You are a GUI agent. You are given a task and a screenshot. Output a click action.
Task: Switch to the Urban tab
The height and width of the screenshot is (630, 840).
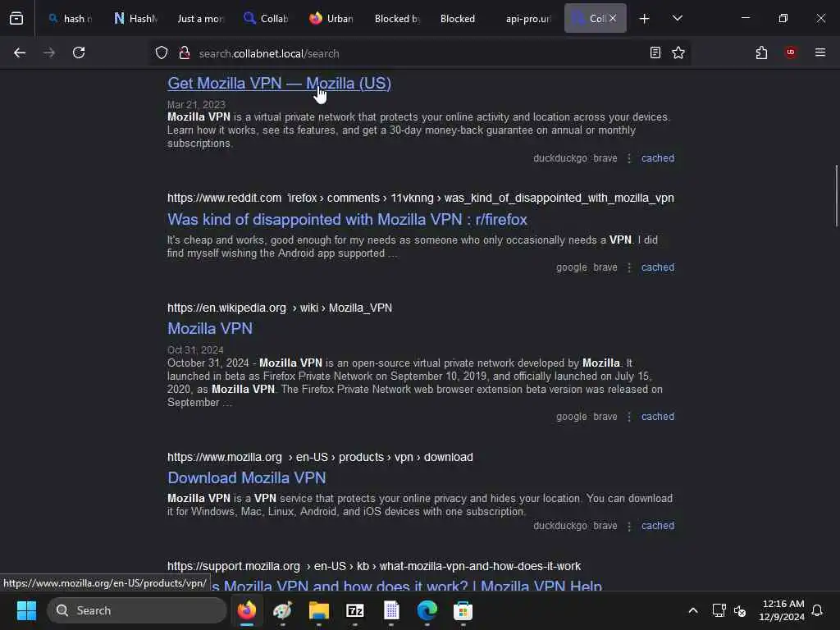[x=331, y=19]
